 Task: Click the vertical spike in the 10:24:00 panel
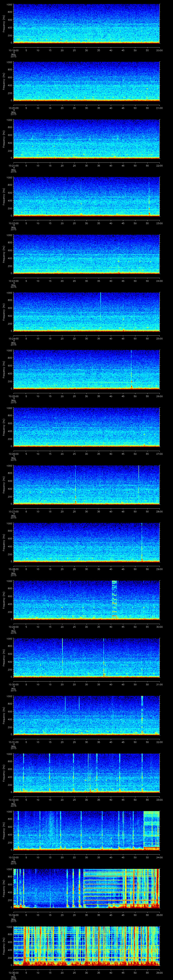100,309
